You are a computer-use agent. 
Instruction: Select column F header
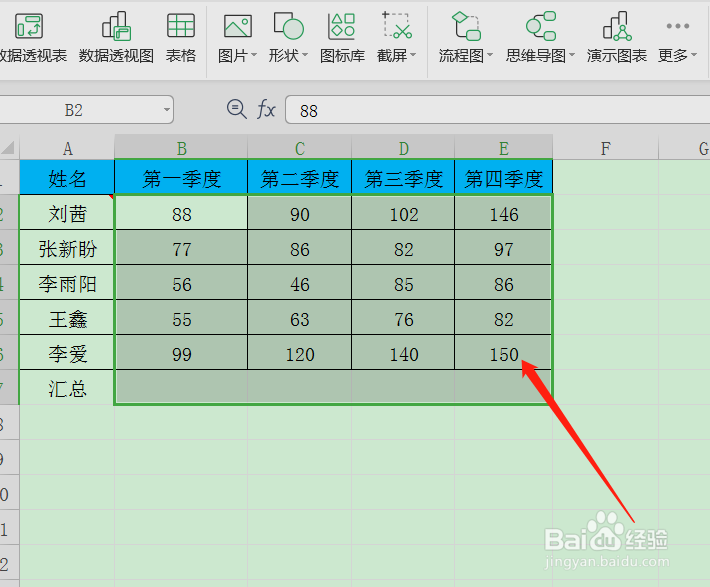605,148
